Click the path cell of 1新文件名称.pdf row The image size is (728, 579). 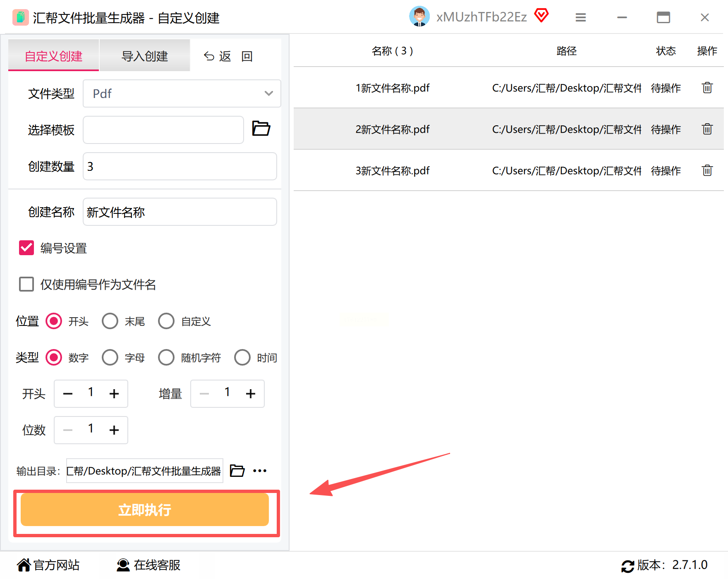567,88
